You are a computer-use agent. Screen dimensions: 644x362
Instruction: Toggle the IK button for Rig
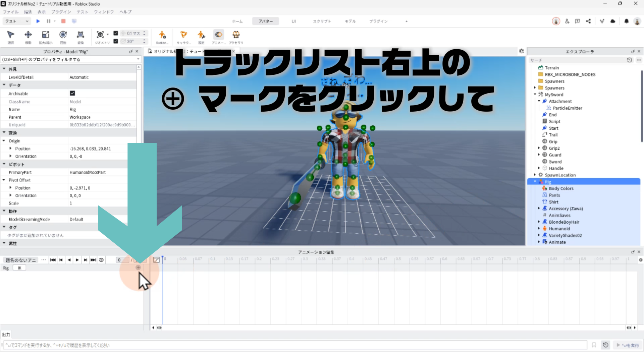(x=19, y=268)
